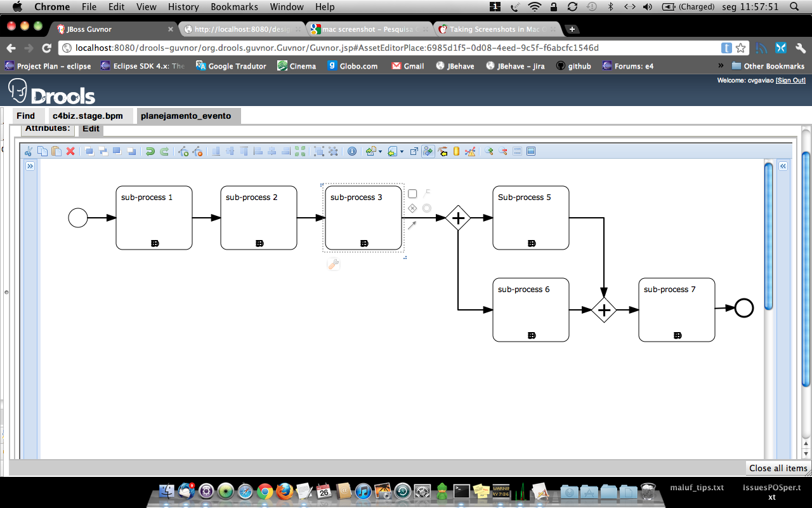Click the blue info icon in toolbar
812x508 pixels.
click(x=352, y=151)
